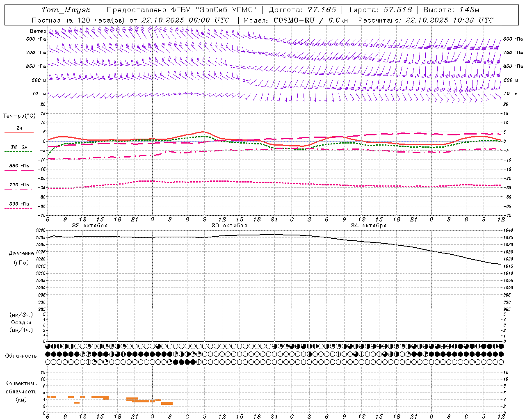The image size is (525, 420).
Task: Select the longitude value Долгота: 77.165
Action: (x=303, y=10)
